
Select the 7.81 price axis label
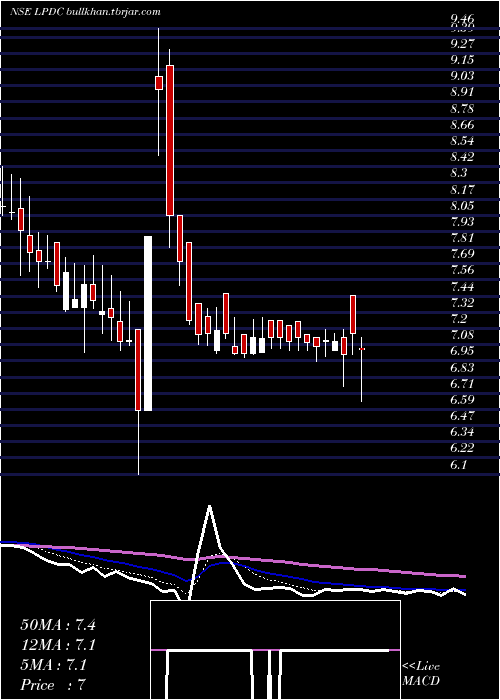(x=462, y=238)
